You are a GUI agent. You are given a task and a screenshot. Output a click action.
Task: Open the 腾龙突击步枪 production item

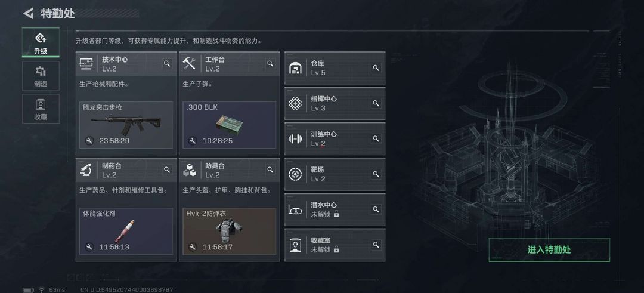coord(126,125)
